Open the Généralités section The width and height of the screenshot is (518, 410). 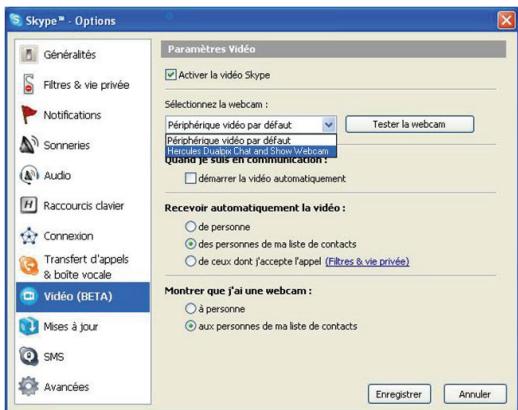pos(83,54)
